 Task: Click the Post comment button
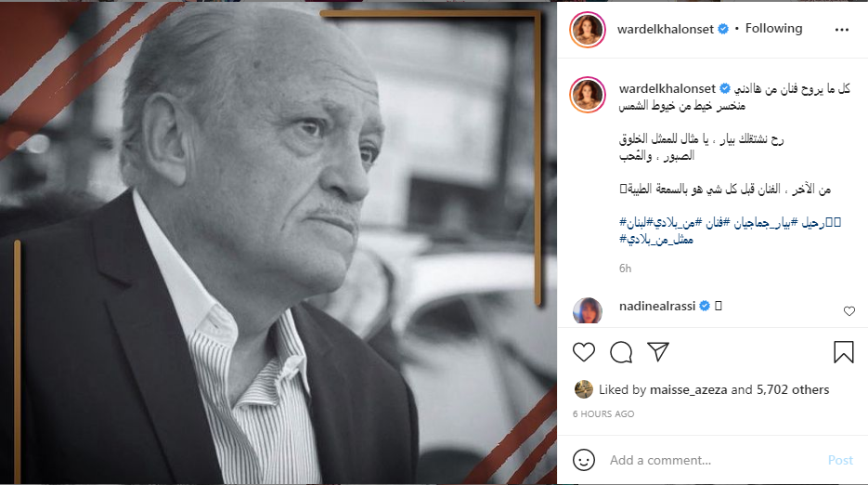click(x=840, y=460)
